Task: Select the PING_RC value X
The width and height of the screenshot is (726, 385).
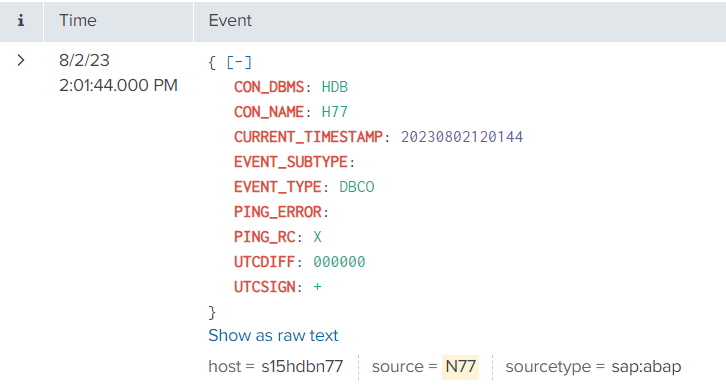Action: click(x=317, y=237)
